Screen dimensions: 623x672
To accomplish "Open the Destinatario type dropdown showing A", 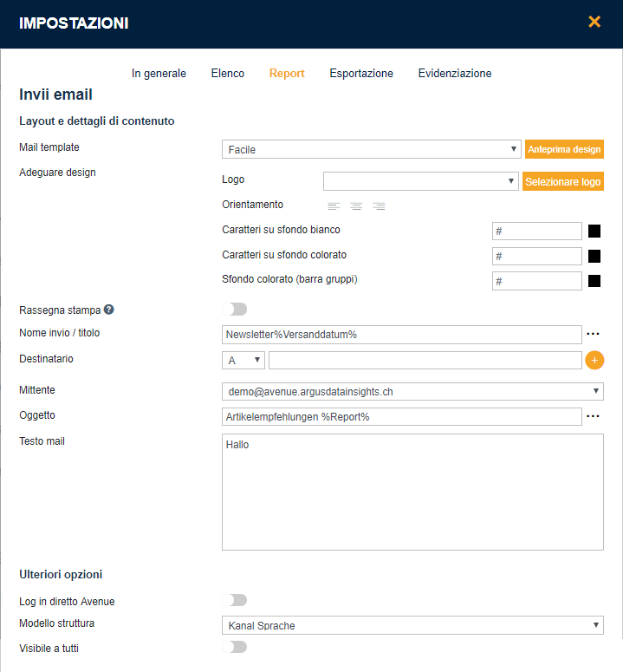I will [243, 361].
